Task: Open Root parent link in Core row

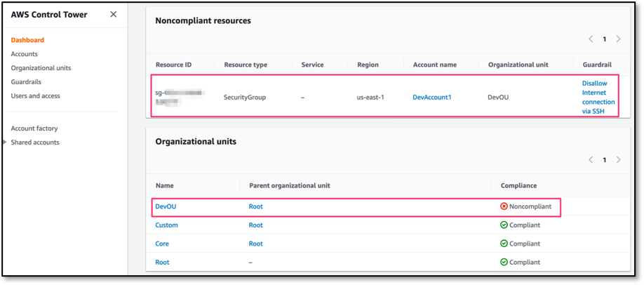Action: (256, 244)
